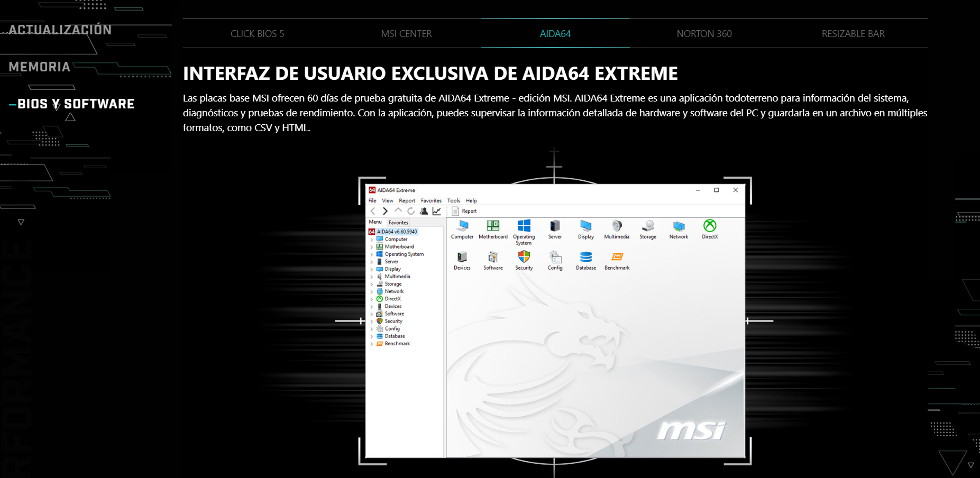Viewport: 980px width, 478px height.
Task: Open the Display icon in the main panel
Action: (x=585, y=226)
